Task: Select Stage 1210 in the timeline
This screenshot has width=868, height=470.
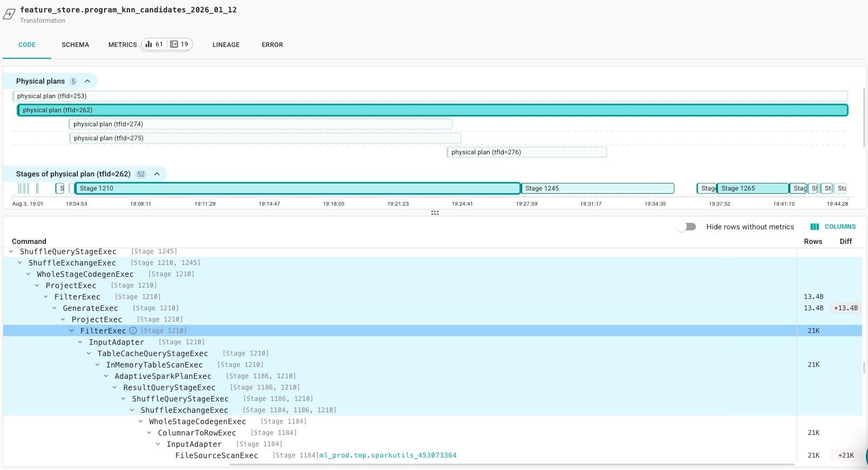Action: tap(297, 188)
